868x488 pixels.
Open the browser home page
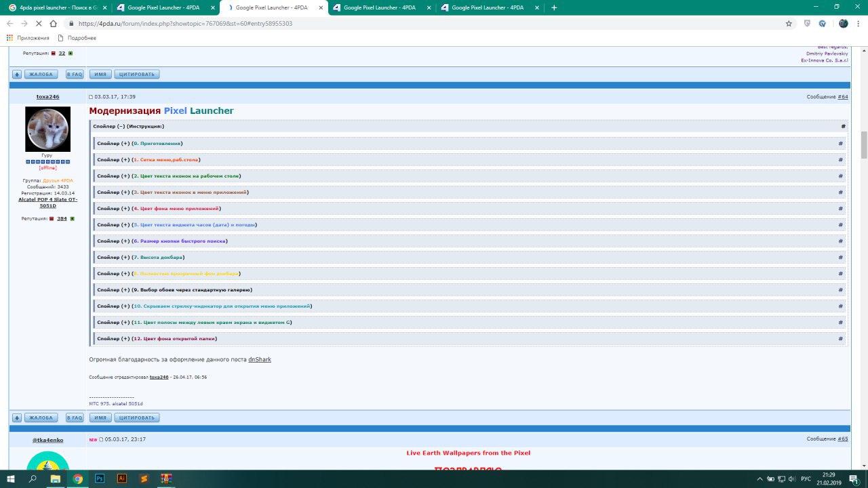(54, 23)
